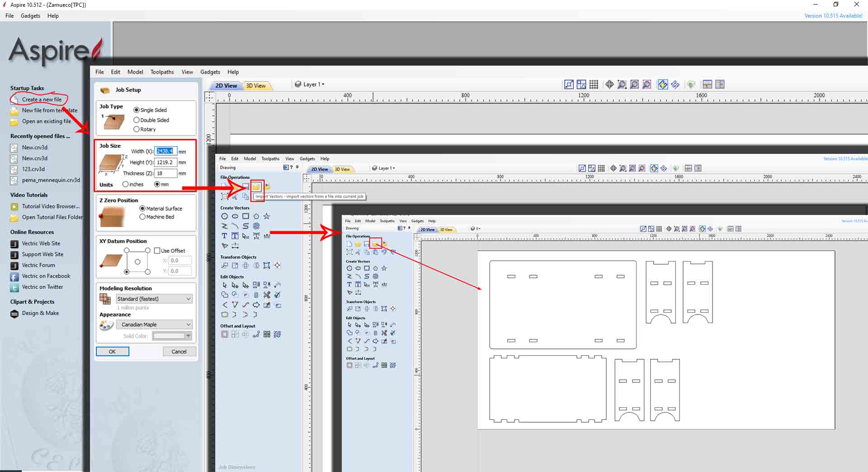The height and width of the screenshot is (472, 868).
Task: Select center XY datum position radio
Action: coord(137,262)
